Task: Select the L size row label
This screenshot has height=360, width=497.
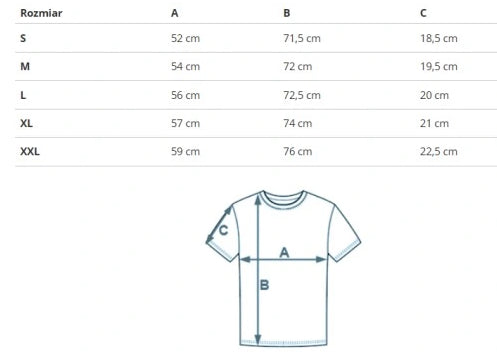Action: pyautogui.click(x=23, y=95)
